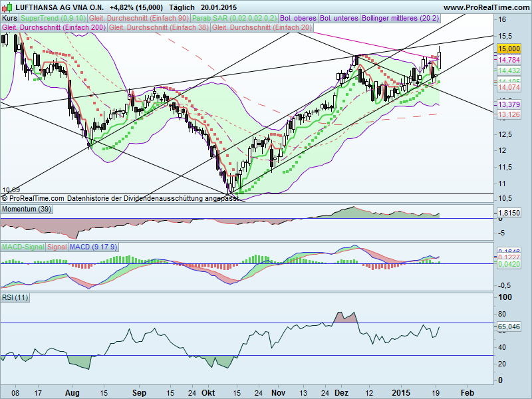Select the red Signal label
The image size is (532, 399).
point(57,247)
